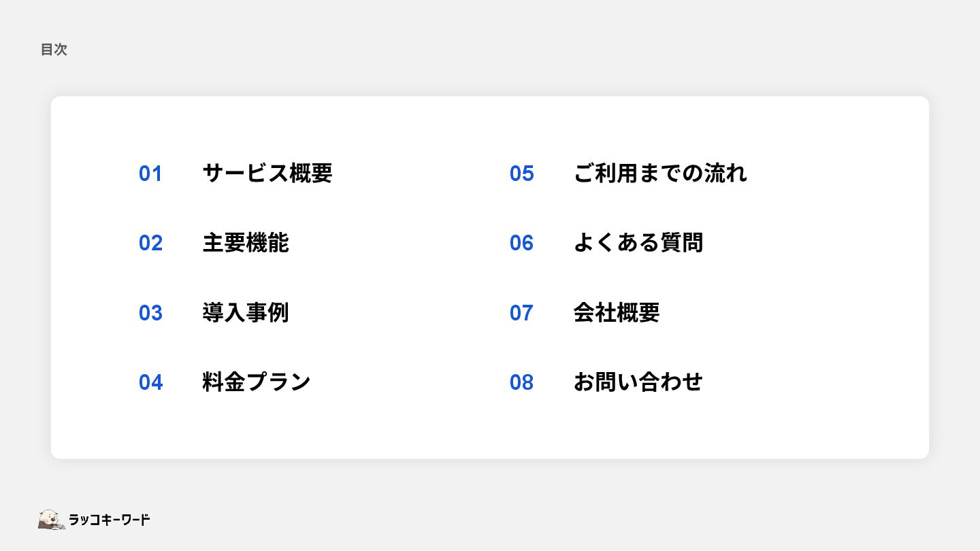
Task: Open the 料金プラン entry
Action: pyautogui.click(x=257, y=382)
